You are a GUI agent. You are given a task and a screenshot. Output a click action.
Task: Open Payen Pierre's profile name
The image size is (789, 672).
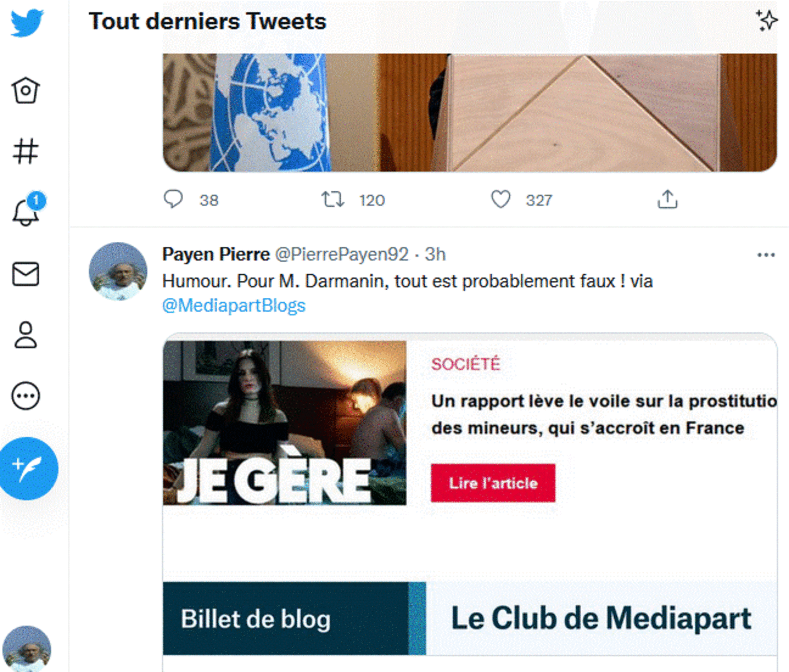pyautogui.click(x=216, y=254)
